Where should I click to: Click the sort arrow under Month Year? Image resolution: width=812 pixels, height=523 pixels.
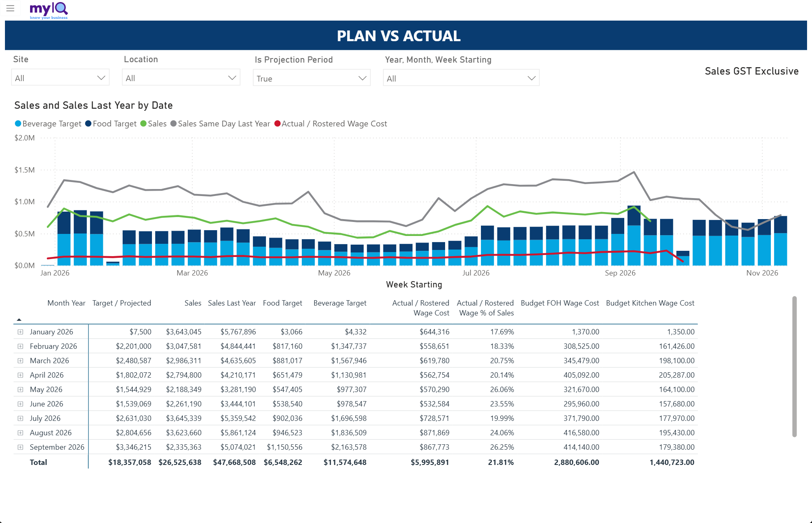point(19,320)
